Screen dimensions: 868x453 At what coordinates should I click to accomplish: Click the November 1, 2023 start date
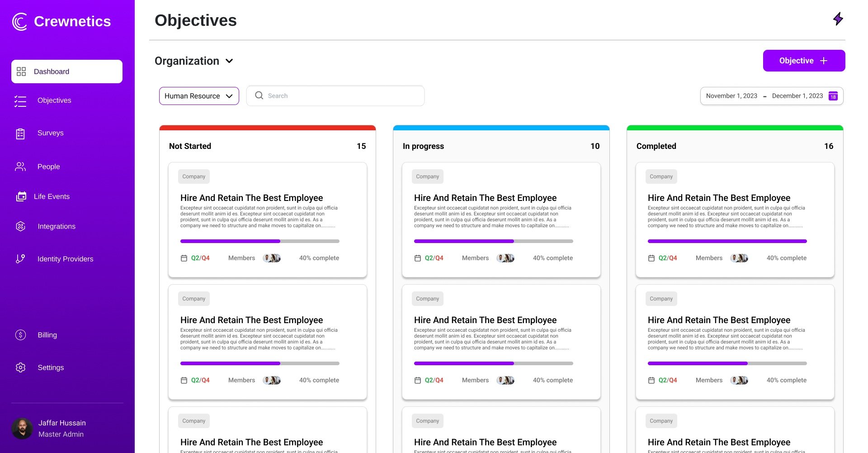[731, 96]
